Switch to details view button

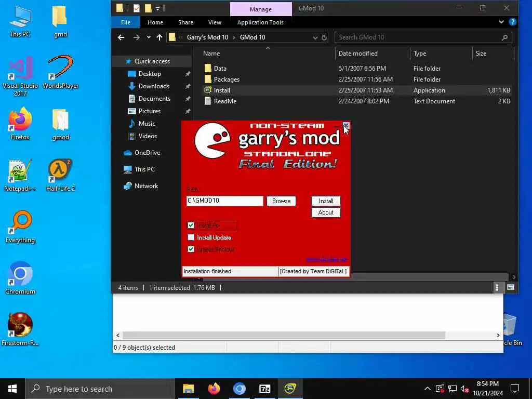point(497,287)
